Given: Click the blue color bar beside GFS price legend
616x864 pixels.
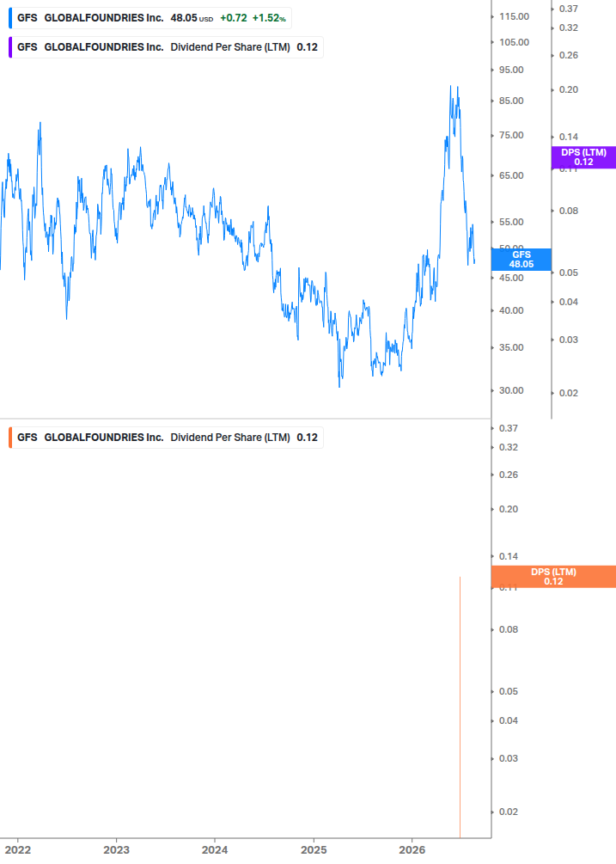Looking at the screenshot, I should point(10,18).
